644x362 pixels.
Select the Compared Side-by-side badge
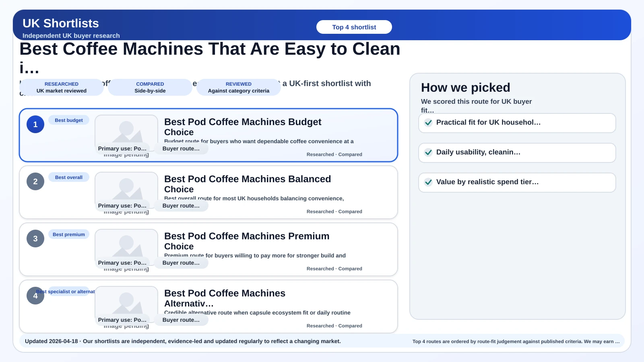150,87
